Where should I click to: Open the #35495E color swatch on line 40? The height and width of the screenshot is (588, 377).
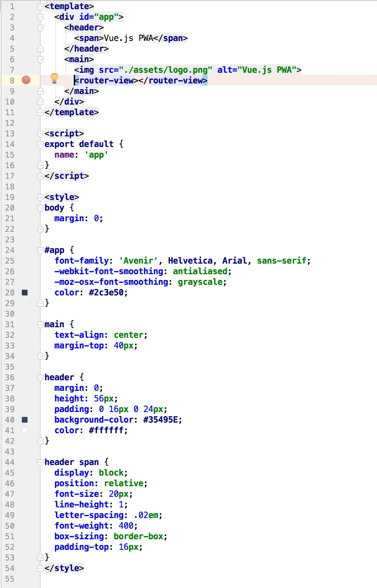(x=25, y=420)
